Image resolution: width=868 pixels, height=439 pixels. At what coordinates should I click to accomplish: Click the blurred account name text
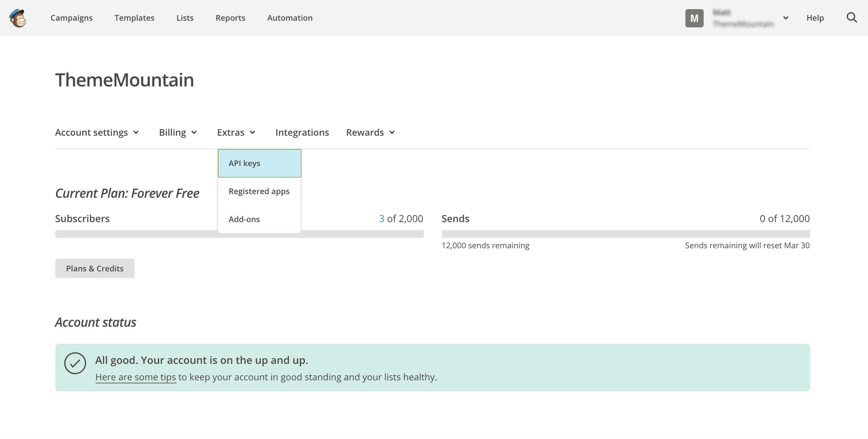click(x=743, y=18)
